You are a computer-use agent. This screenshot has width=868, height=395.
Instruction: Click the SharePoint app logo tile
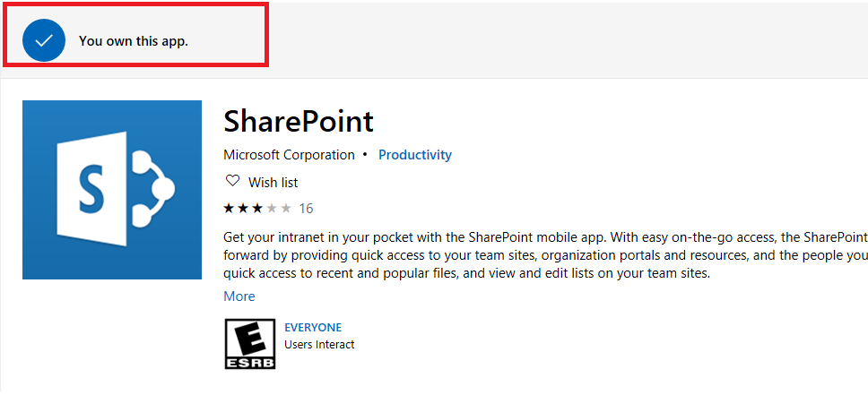click(x=112, y=190)
